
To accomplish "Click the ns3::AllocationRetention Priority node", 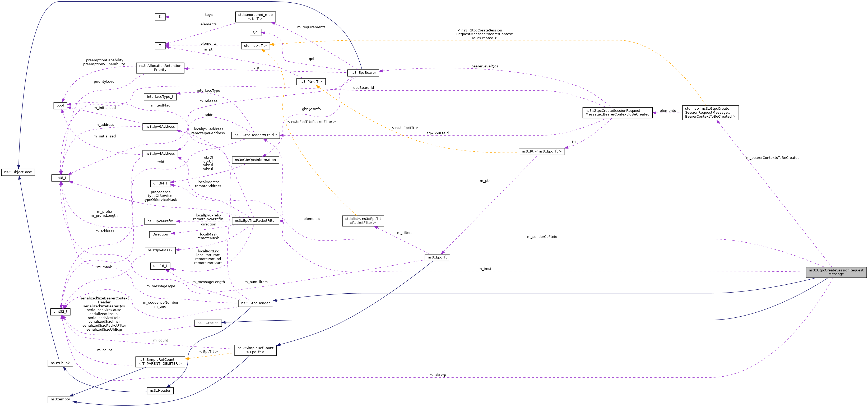I will tap(160, 68).
